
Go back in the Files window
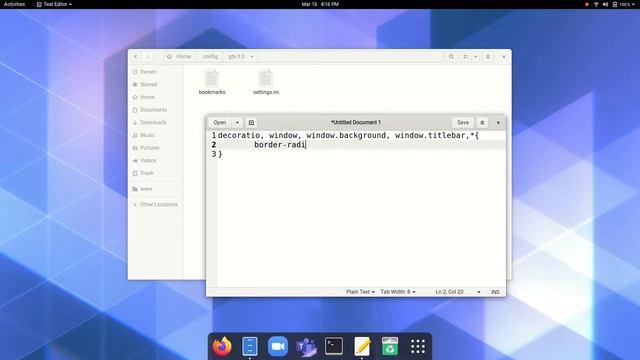(136, 57)
